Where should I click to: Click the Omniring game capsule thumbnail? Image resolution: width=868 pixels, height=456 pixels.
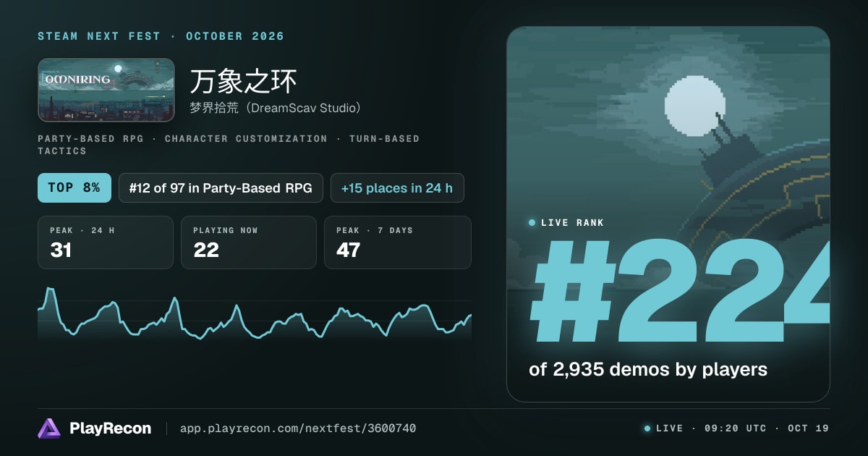point(106,90)
